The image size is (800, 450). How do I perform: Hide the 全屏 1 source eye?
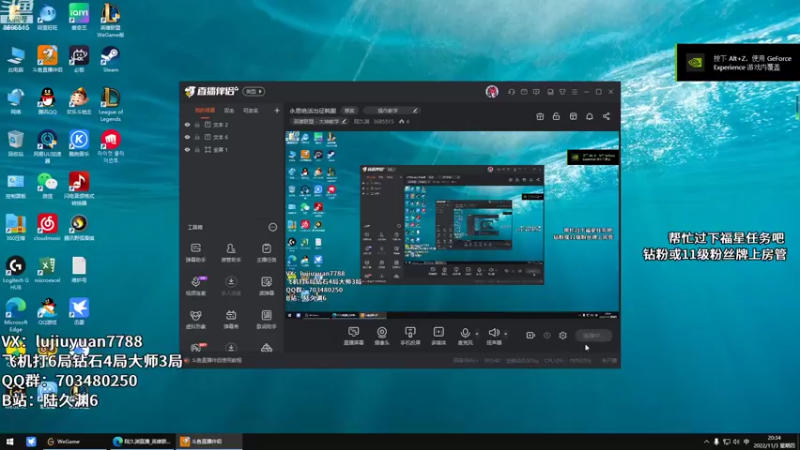pos(187,149)
